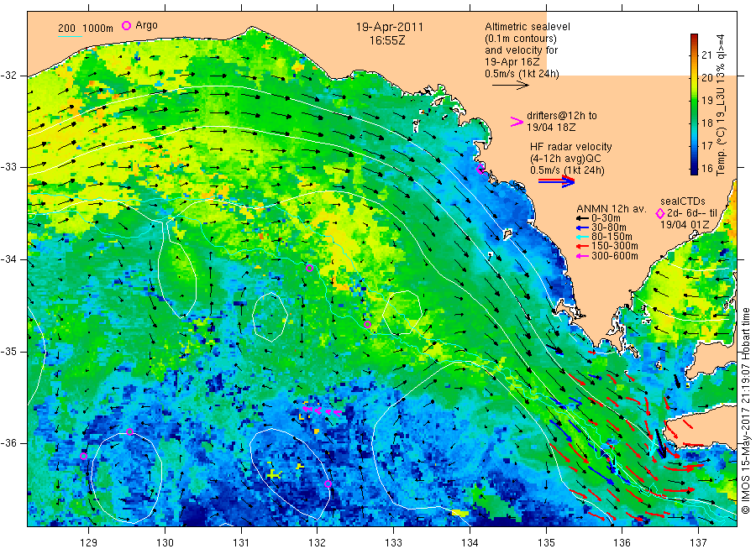Click the '80-150m' depth label

(612, 237)
